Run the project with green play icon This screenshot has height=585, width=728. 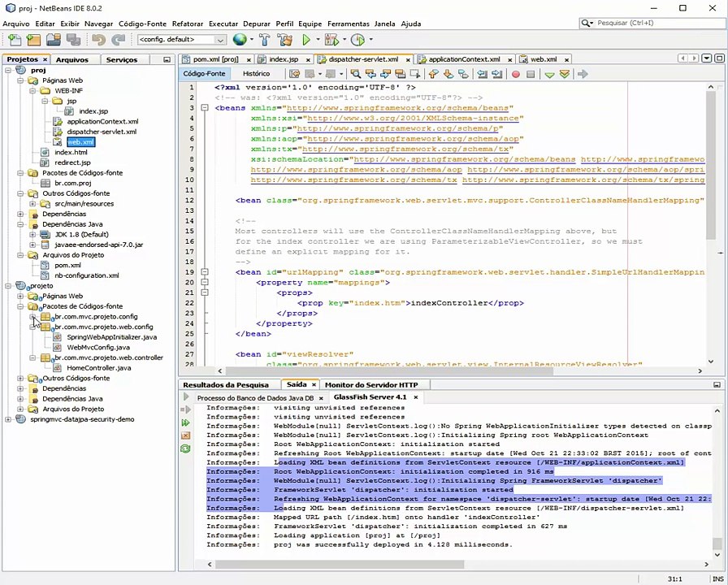[306, 40]
